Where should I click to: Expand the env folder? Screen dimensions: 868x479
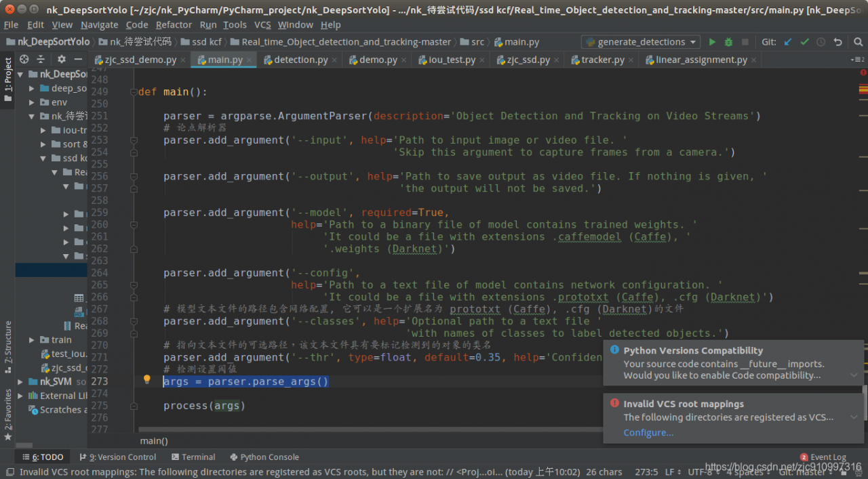[32, 102]
